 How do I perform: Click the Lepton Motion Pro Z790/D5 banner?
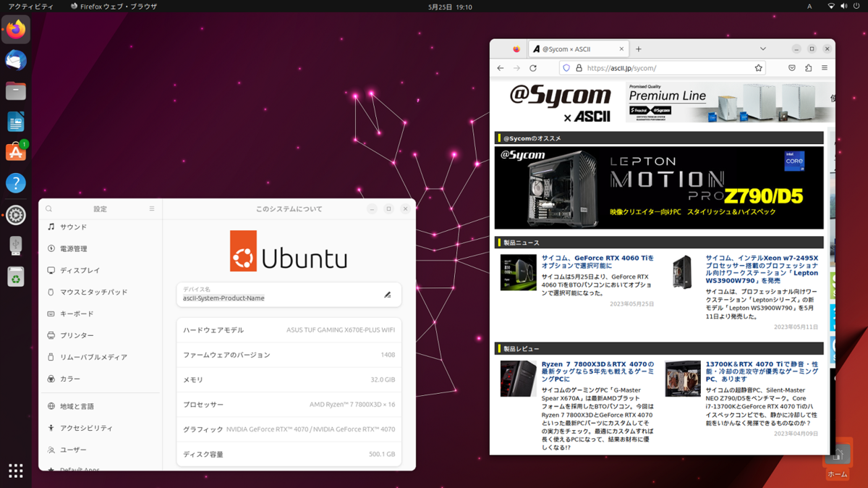pyautogui.click(x=659, y=188)
